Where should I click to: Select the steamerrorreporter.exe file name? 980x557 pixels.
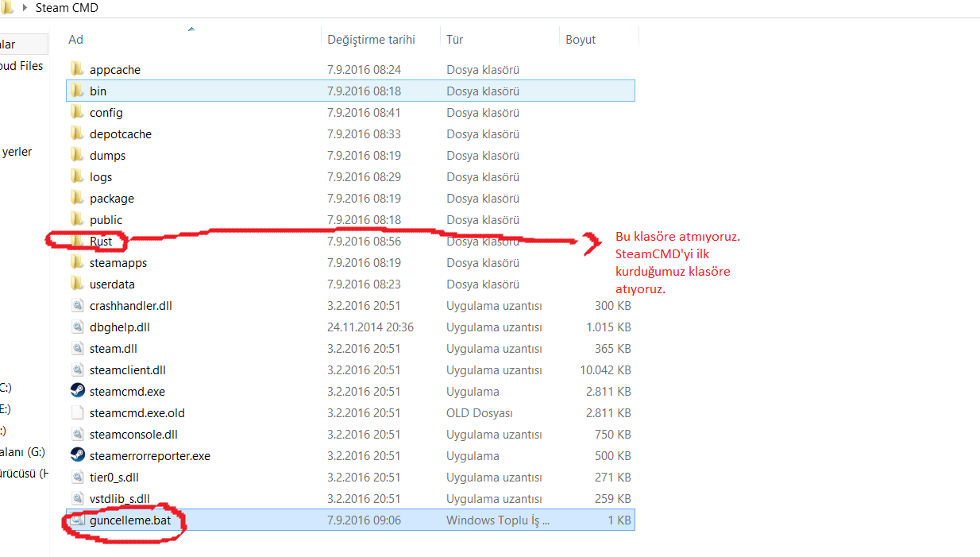[150, 456]
